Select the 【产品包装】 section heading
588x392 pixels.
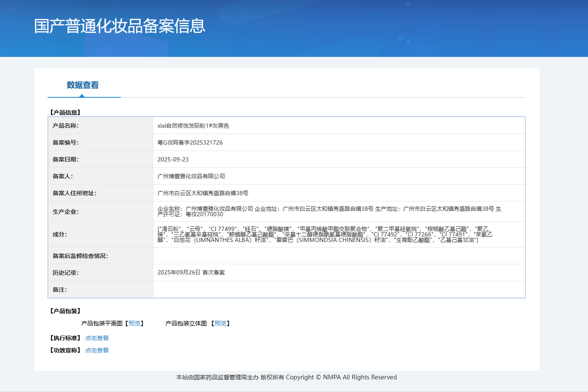pos(65,311)
